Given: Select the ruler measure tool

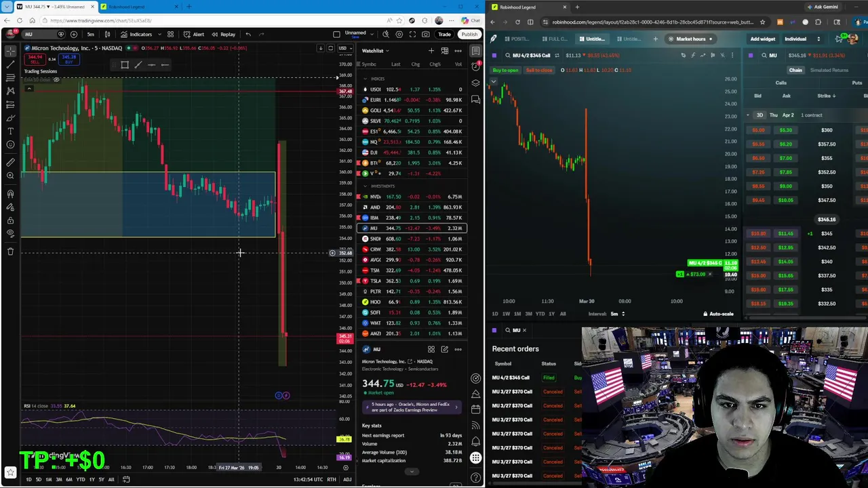Looking at the screenshot, I should point(10,163).
